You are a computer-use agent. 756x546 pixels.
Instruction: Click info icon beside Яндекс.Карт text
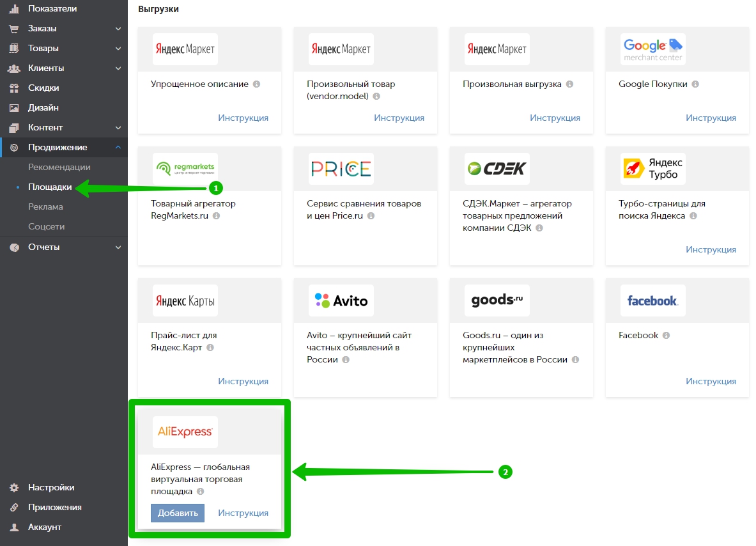[210, 347]
